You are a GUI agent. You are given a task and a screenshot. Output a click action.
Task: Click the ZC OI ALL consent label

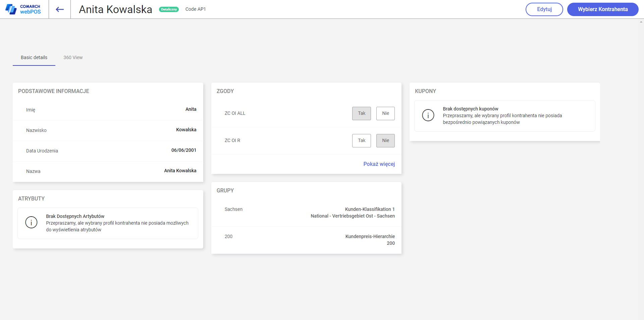235,113
